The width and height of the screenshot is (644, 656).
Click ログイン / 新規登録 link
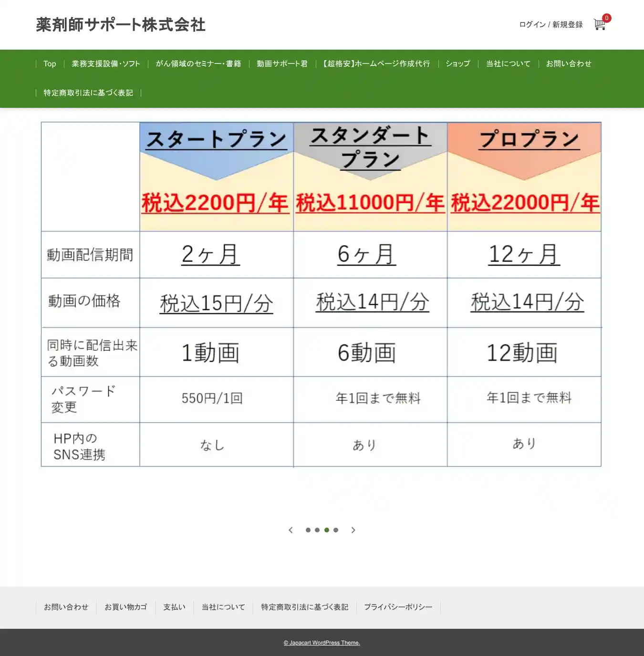(551, 25)
